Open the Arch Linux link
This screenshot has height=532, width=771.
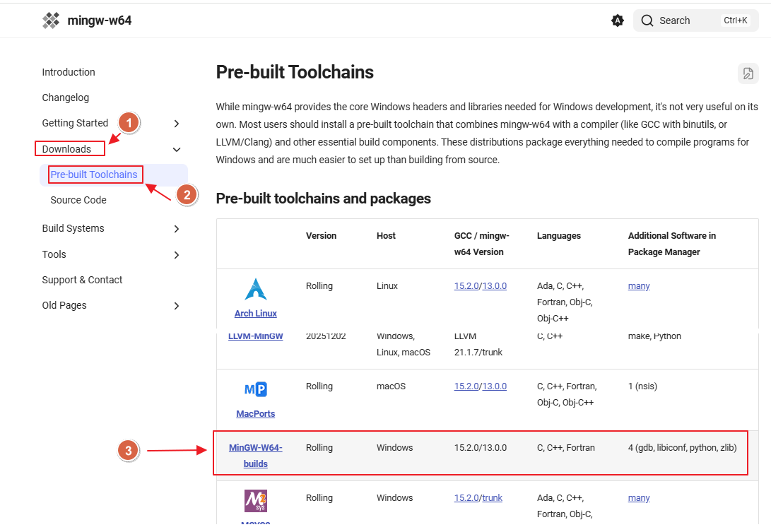pos(256,314)
